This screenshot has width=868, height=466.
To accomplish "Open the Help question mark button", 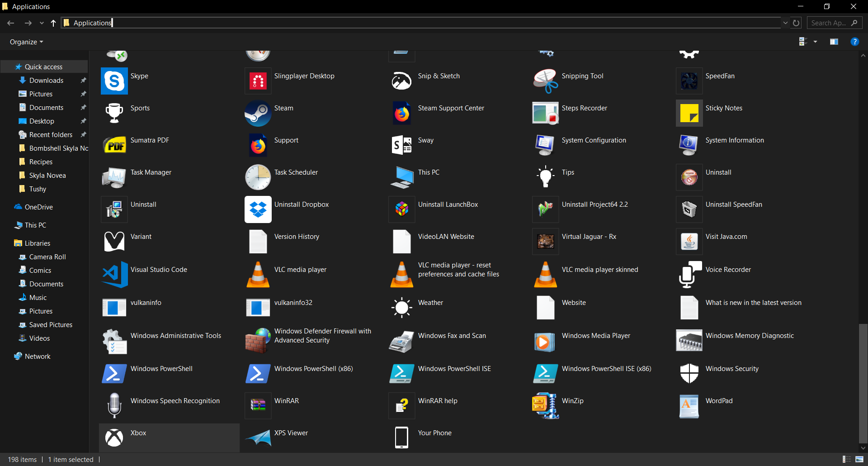I will 854,42.
